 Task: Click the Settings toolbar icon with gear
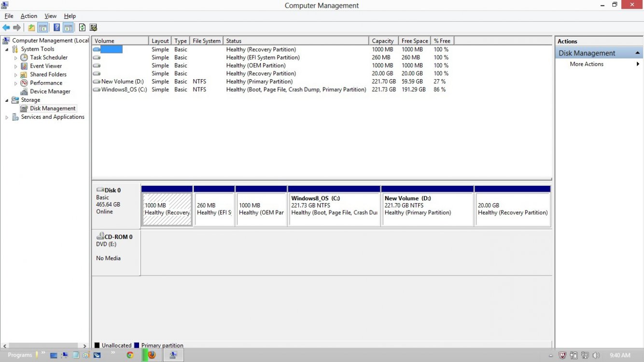coord(94,28)
